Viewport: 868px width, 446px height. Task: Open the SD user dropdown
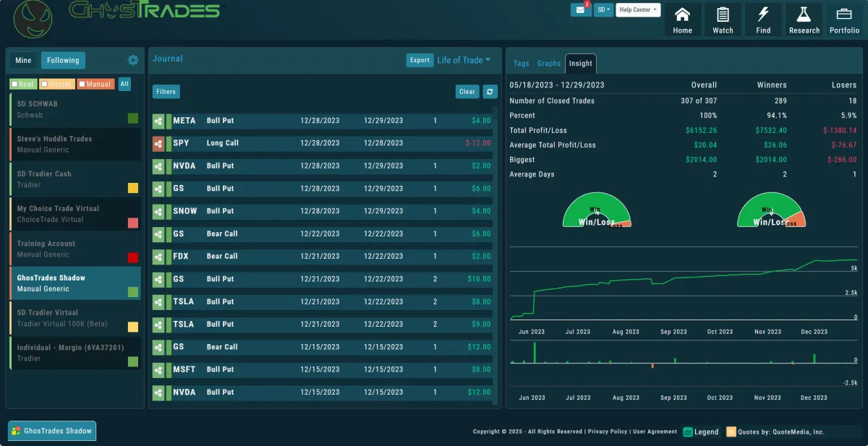[604, 10]
